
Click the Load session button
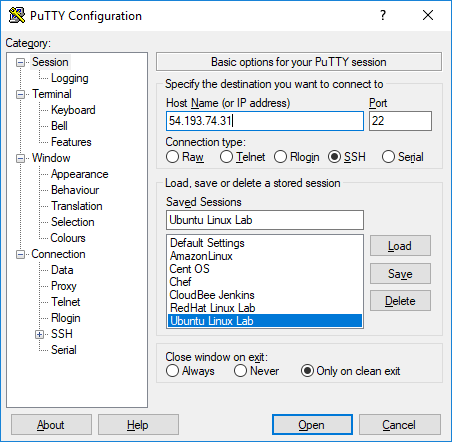click(x=400, y=246)
